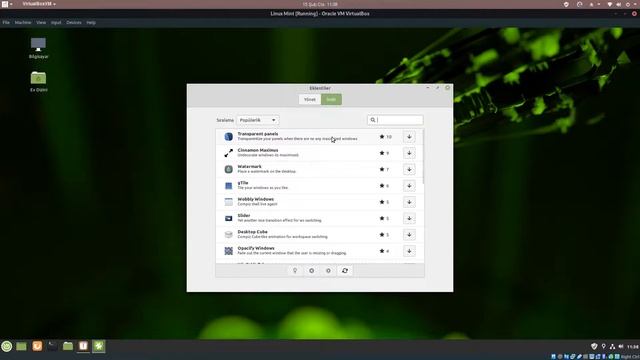The height and width of the screenshot is (360, 640).
Task: Open the orange Firefox panel launcher
Action: 37,347
